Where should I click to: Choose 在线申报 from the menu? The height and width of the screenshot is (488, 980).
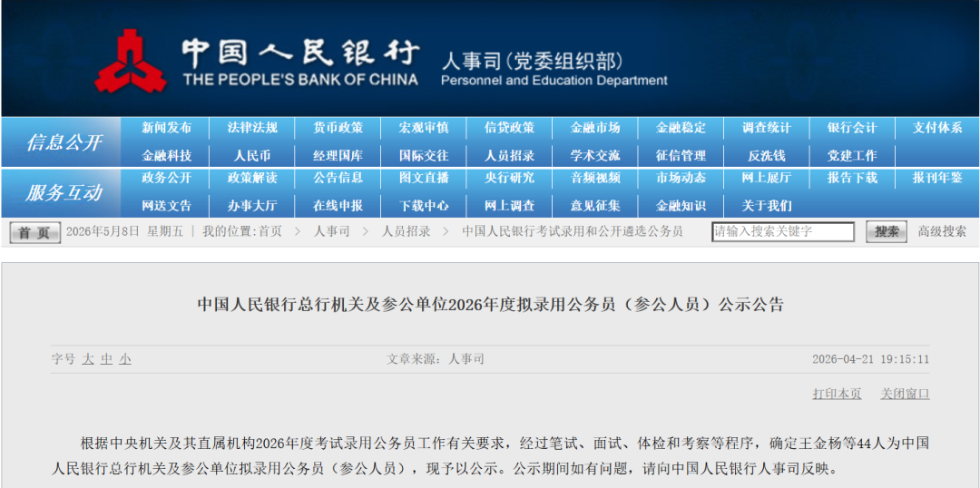(338, 206)
